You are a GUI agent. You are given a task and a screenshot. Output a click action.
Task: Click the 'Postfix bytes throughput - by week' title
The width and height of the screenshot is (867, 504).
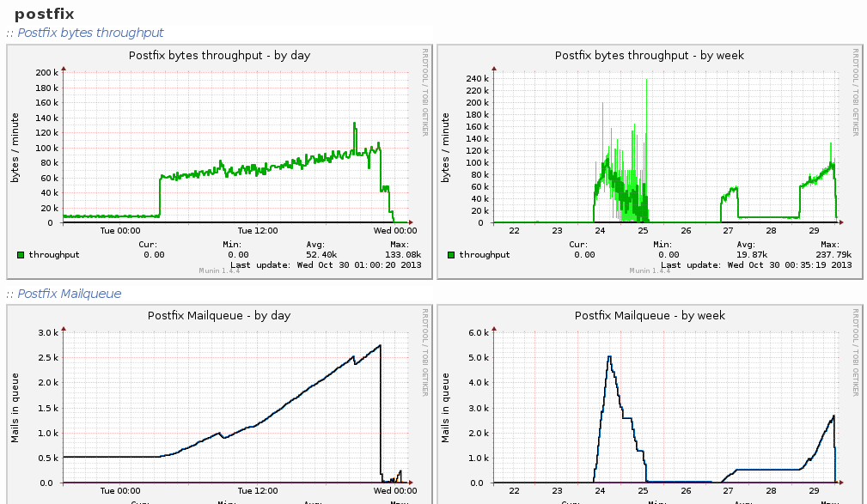pyautogui.click(x=650, y=55)
